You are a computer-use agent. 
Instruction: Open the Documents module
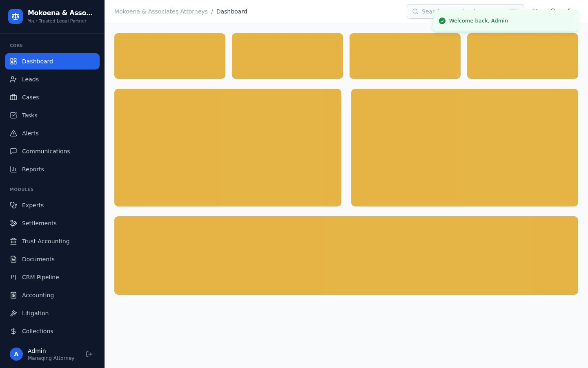coord(52,259)
